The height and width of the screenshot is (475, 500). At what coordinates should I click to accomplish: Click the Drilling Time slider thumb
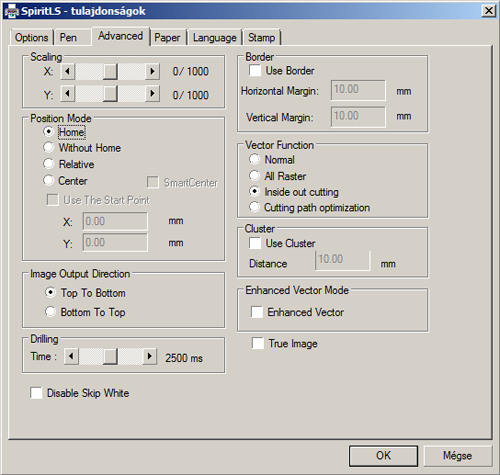(x=110, y=356)
